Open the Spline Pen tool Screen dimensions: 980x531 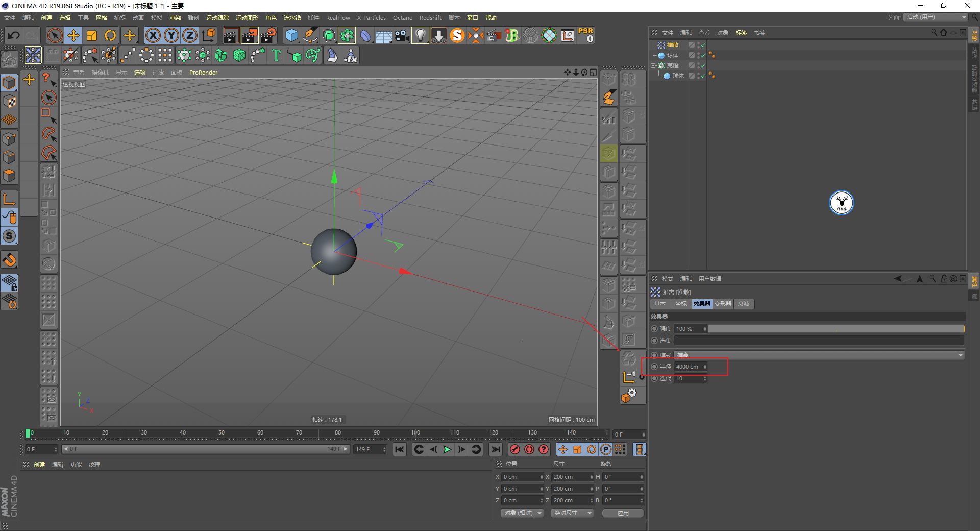310,35
